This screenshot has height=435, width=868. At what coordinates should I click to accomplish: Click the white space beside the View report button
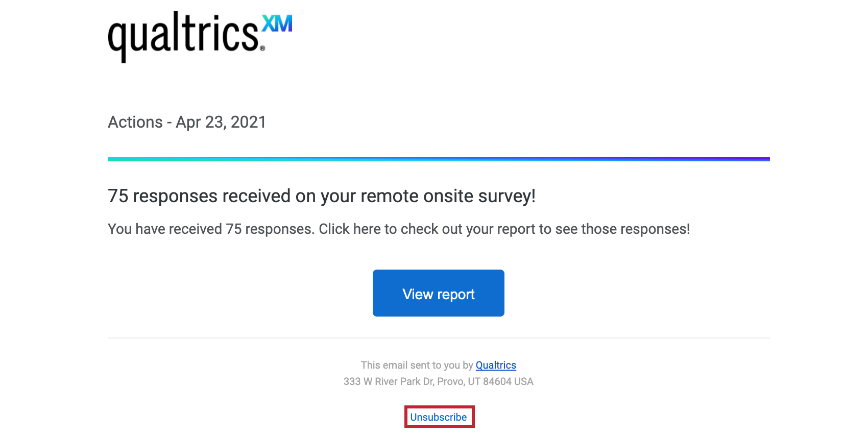613,293
